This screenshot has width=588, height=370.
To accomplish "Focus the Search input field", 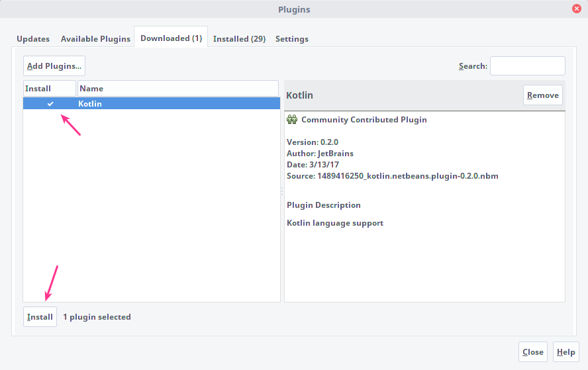I will [527, 66].
